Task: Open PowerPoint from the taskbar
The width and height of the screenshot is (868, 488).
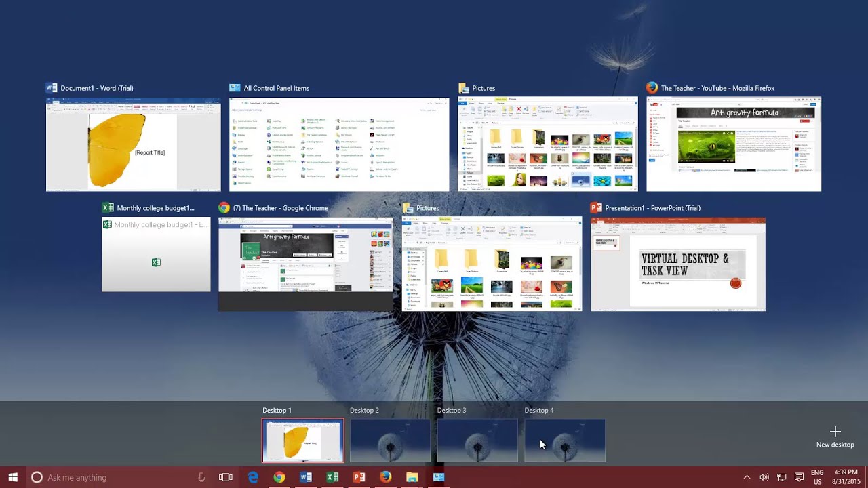Action: (x=359, y=477)
